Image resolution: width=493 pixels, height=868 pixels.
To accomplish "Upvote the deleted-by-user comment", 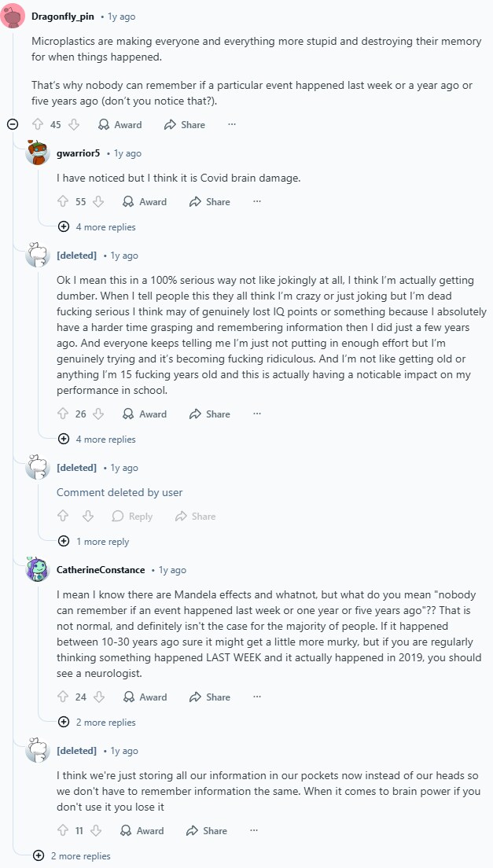I will click(63, 516).
